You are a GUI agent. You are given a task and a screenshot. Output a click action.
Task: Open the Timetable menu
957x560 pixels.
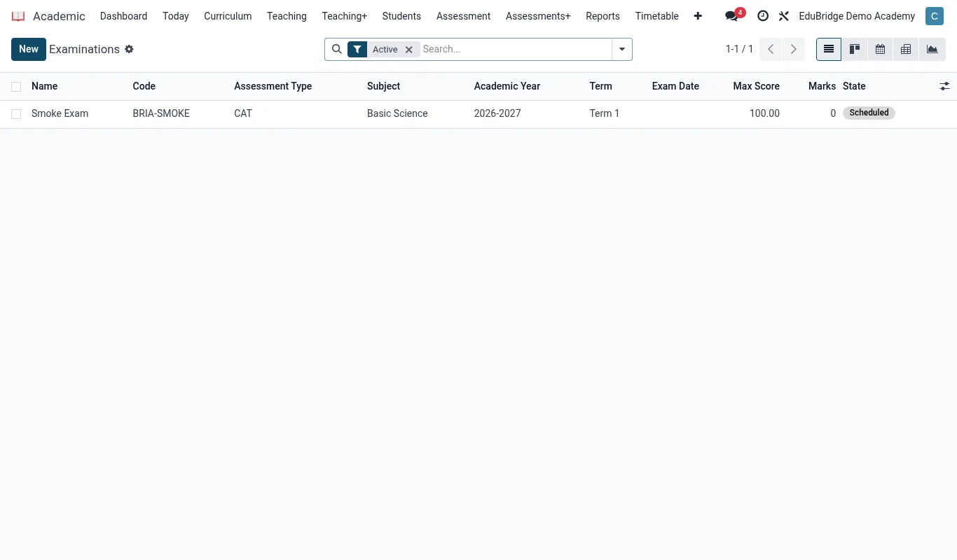point(657,16)
